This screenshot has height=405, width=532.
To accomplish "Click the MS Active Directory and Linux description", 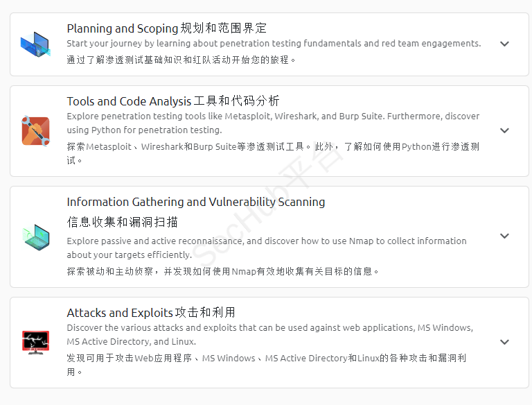I will [269, 334].
